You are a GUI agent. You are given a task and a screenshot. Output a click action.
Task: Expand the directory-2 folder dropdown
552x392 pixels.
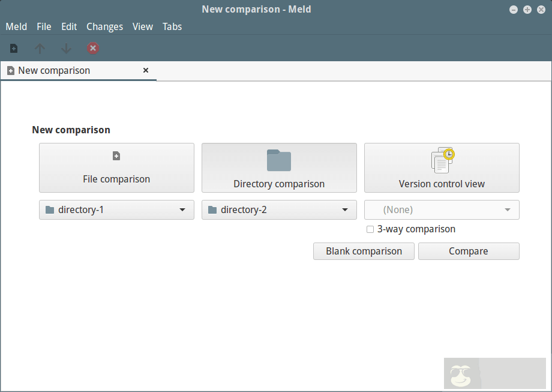click(279, 210)
